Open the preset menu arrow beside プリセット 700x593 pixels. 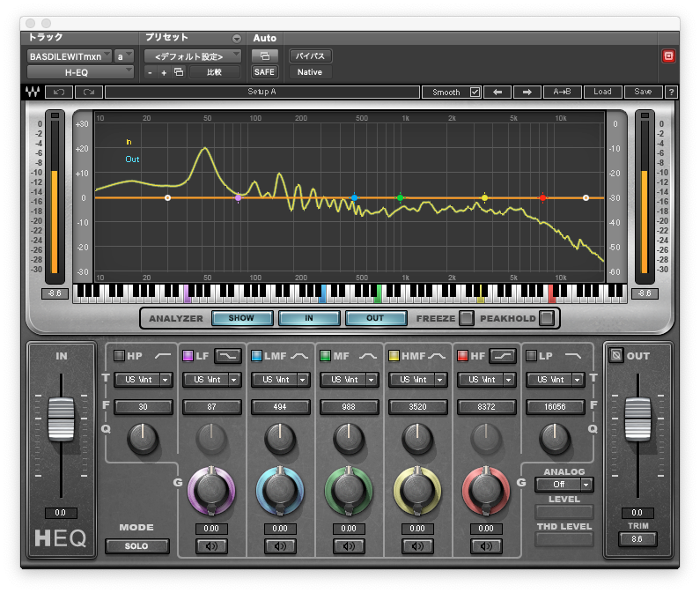237,39
